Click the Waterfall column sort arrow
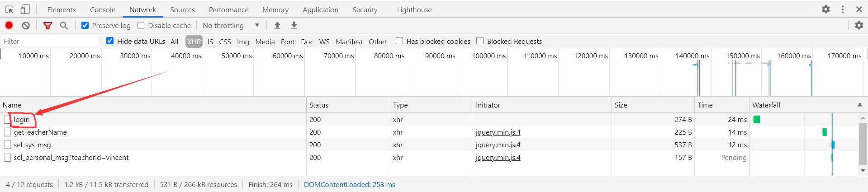Image resolution: width=868 pixels, height=192 pixels. tap(859, 105)
